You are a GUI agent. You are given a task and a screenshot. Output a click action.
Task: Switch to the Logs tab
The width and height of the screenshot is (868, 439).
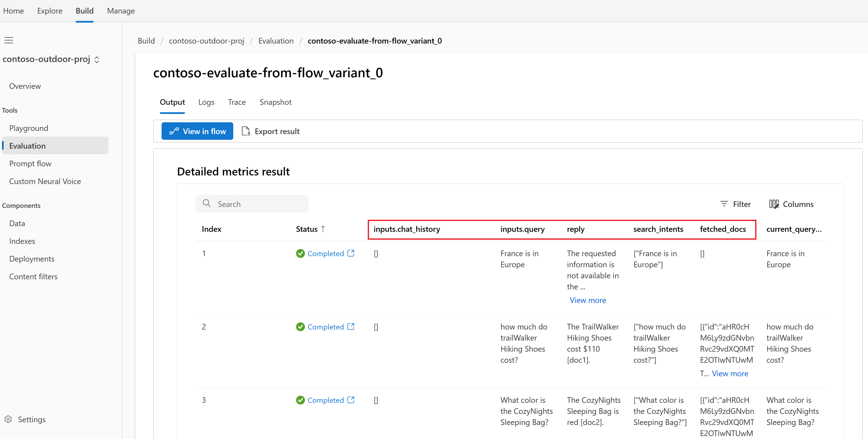206,102
